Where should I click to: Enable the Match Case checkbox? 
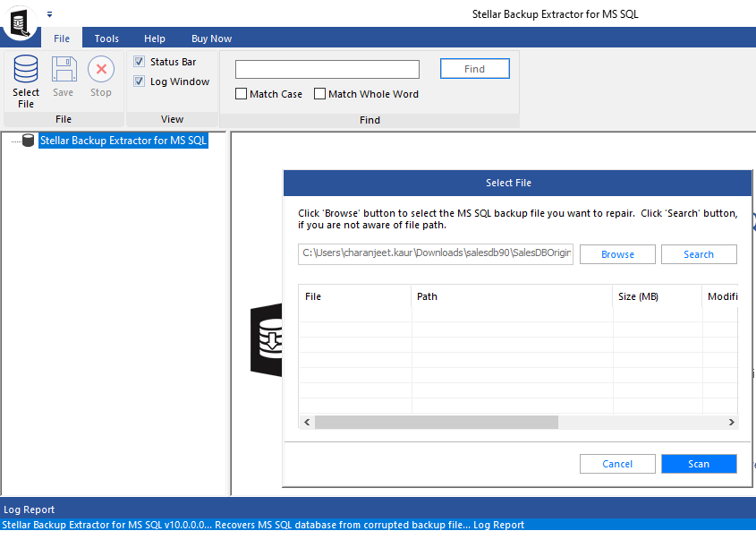click(241, 94)
